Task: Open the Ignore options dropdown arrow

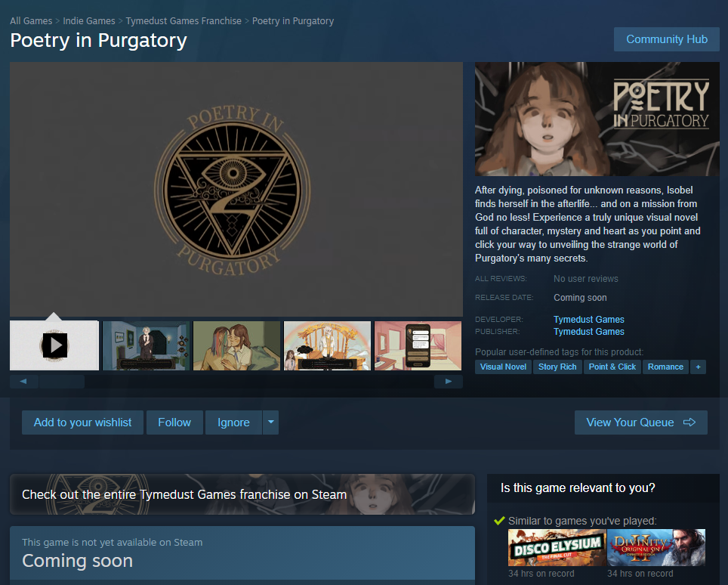Action: coord(270,422)
